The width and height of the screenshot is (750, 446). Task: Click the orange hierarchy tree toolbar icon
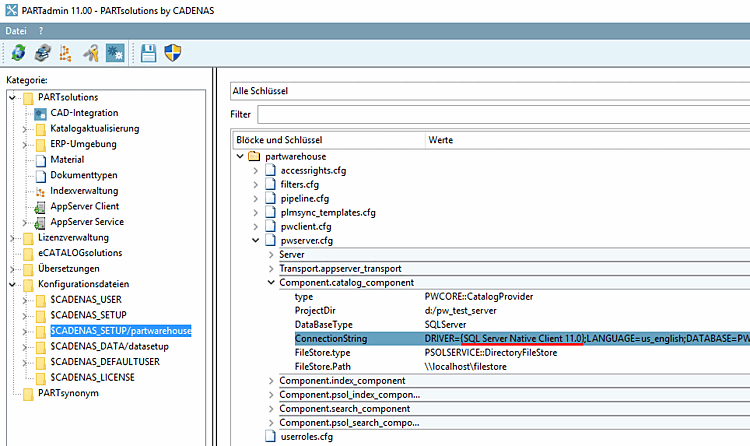66,53
